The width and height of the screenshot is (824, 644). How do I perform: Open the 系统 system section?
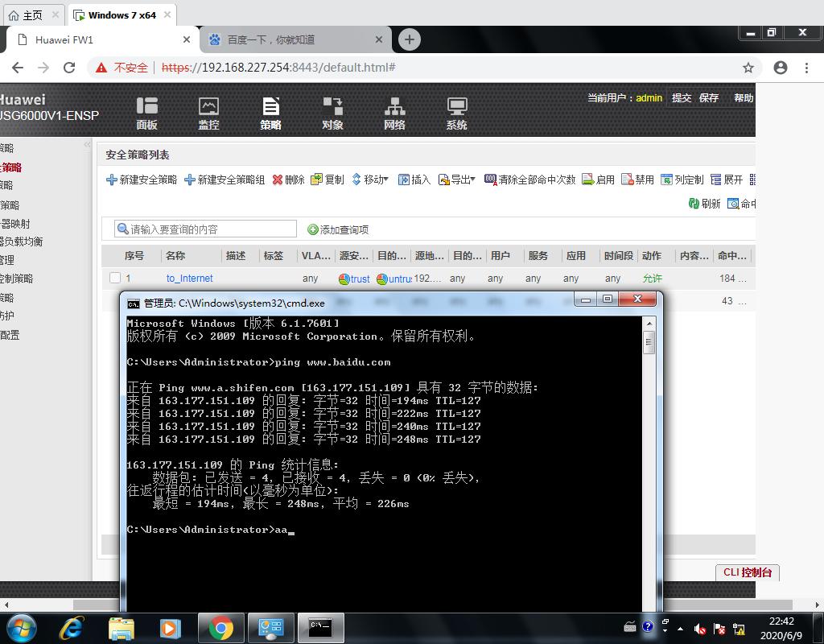[x=457, y=113]
